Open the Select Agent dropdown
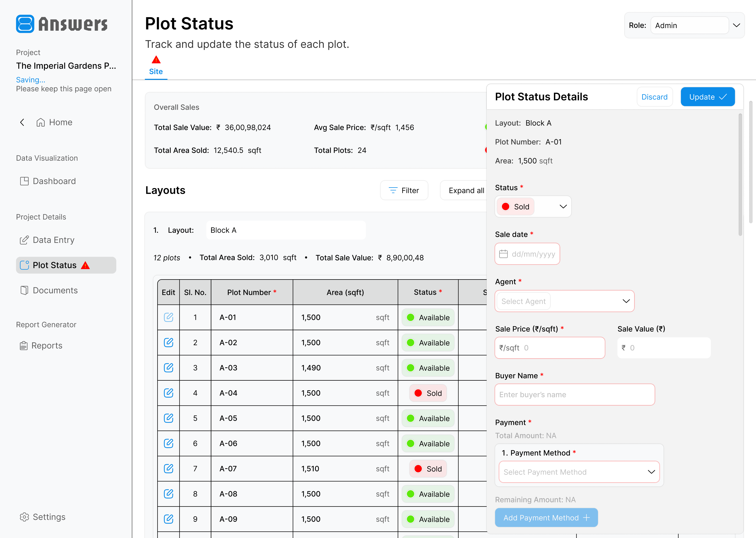Screen dimensions: 756x538 pos(564,301)
